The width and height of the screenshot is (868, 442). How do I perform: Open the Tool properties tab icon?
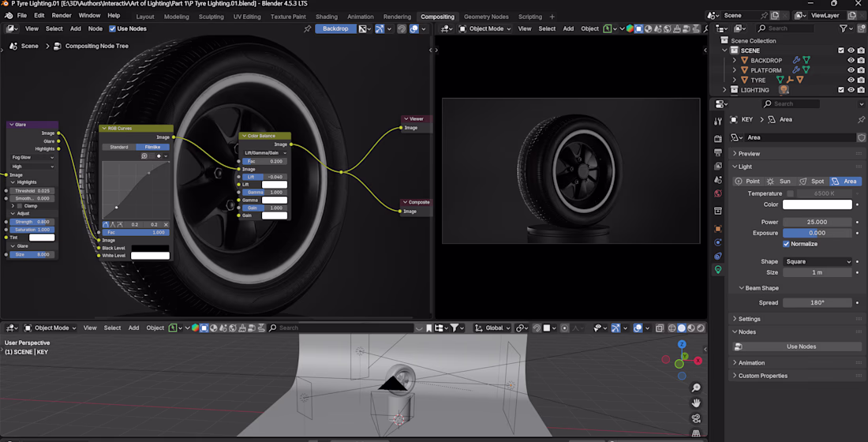717,122
